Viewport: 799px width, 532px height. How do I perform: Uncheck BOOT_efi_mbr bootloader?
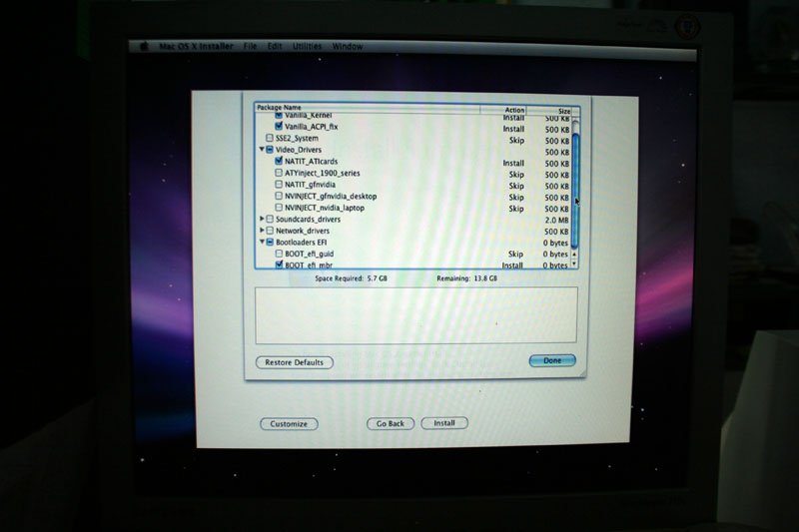(279, 265)
